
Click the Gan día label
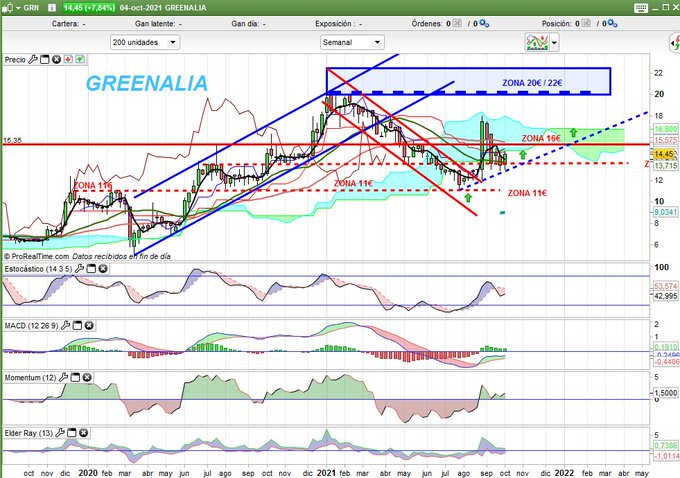[x=245, y=24]
